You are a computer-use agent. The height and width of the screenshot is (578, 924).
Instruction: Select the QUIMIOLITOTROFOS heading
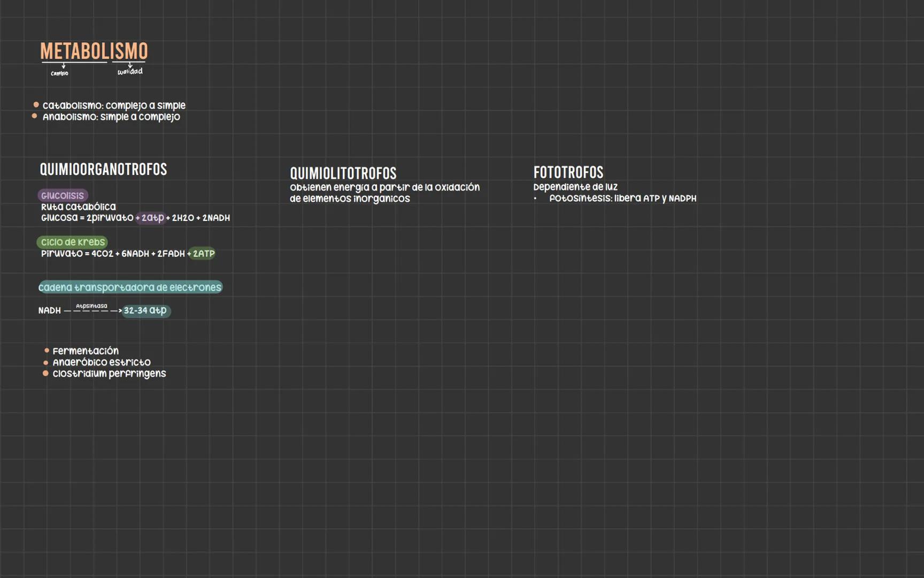[343, 173]
